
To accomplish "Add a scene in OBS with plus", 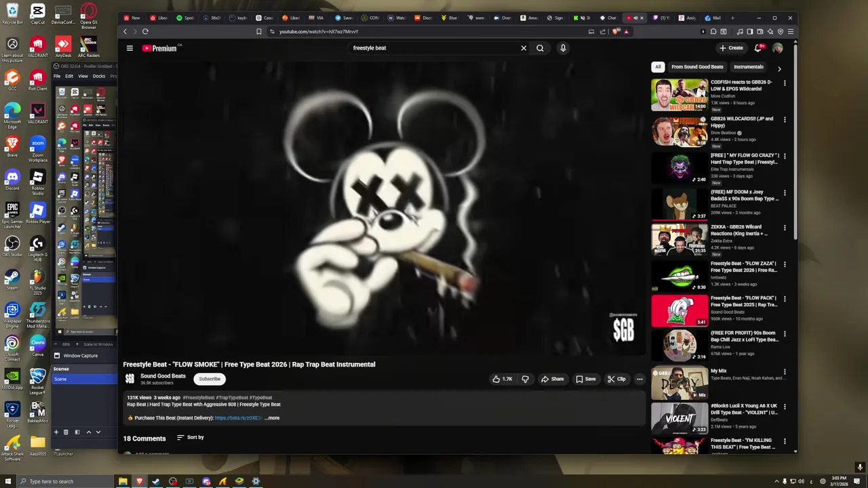I will click(x=56, y=432).
